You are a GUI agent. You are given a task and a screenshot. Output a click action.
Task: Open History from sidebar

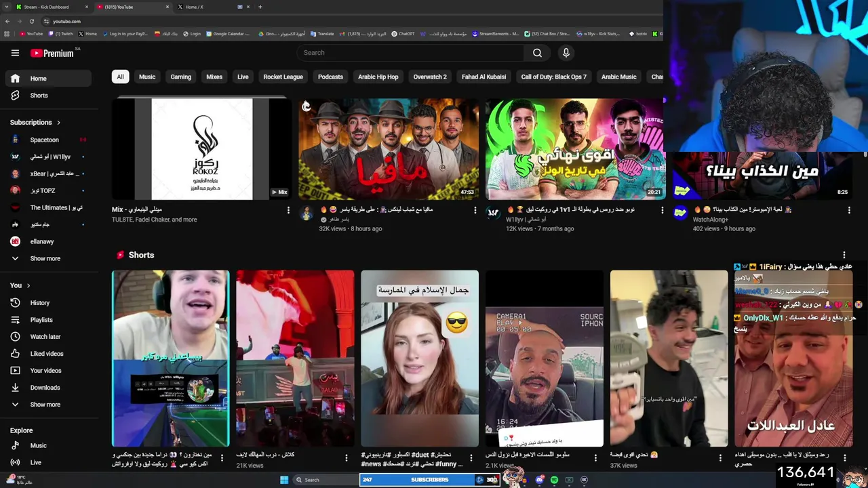click(x=47, y=303)
